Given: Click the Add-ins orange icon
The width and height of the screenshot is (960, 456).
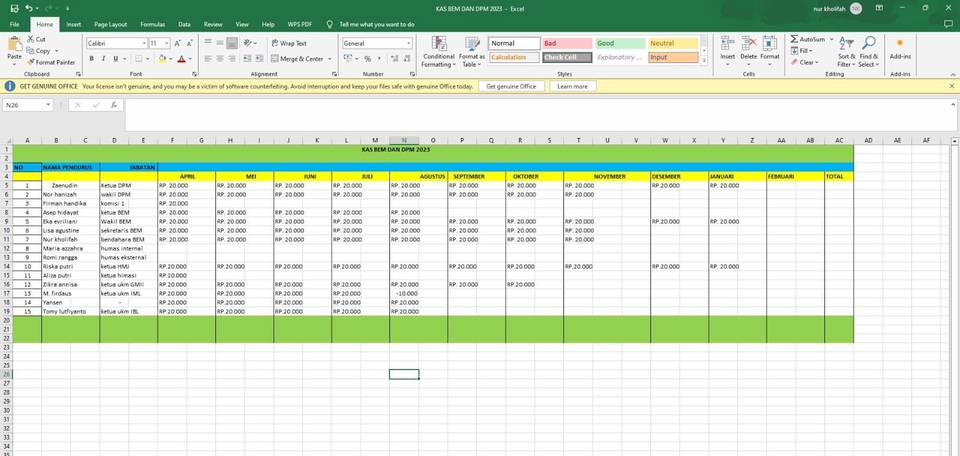Looking at the screenshot, I should (x=899, y=43).
